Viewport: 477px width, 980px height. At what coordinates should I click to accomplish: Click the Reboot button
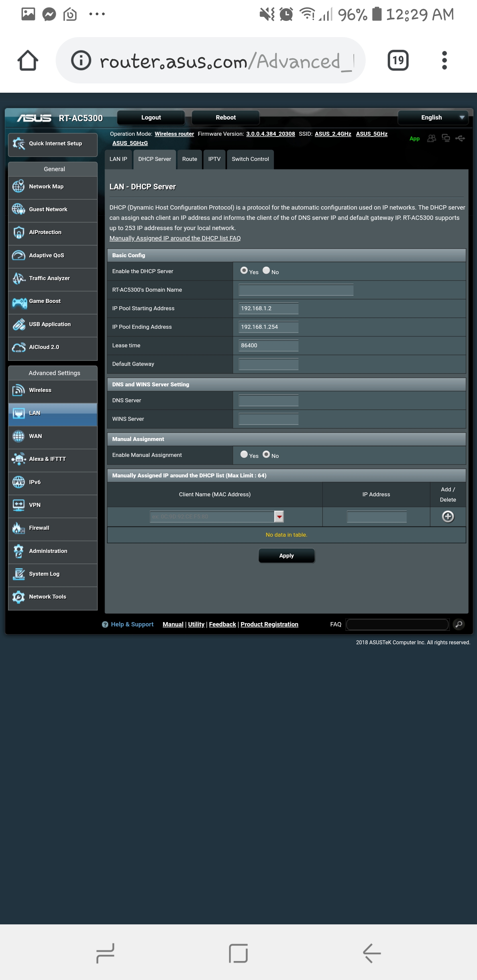pos(226,118)
